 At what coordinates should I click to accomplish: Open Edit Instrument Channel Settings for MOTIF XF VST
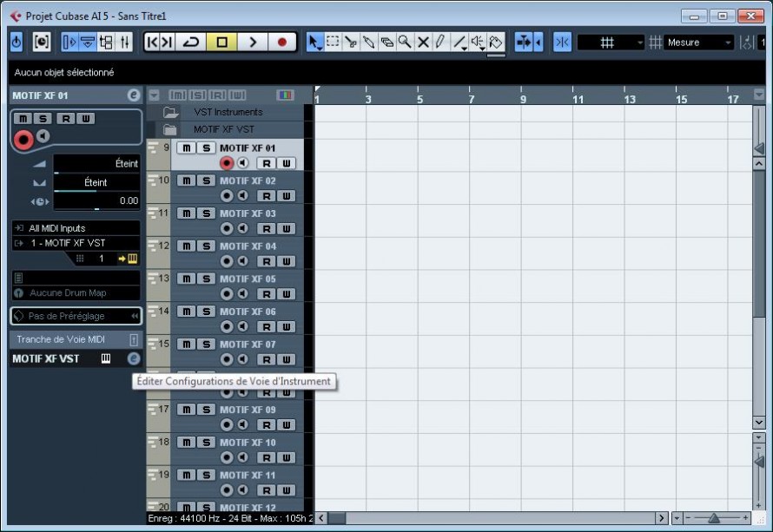point(133,358)
